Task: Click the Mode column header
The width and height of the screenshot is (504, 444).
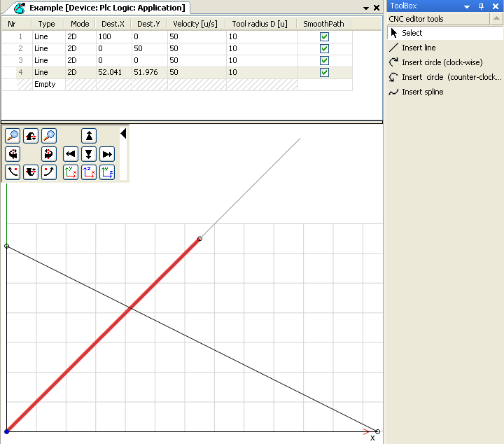Action: click(x=80, y=24)
